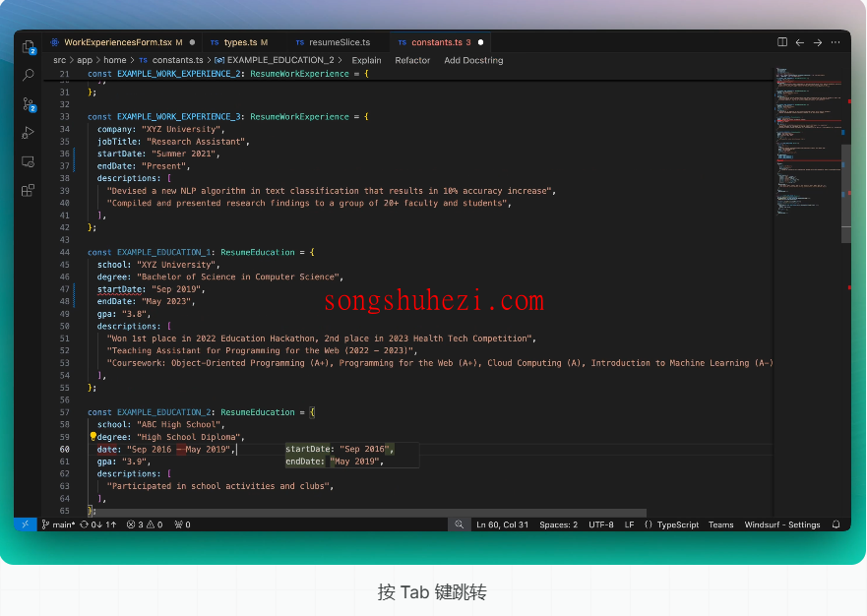The image size is (867, 616).
Task: Navigate forward with the right arrow
Action: [817, 42]
